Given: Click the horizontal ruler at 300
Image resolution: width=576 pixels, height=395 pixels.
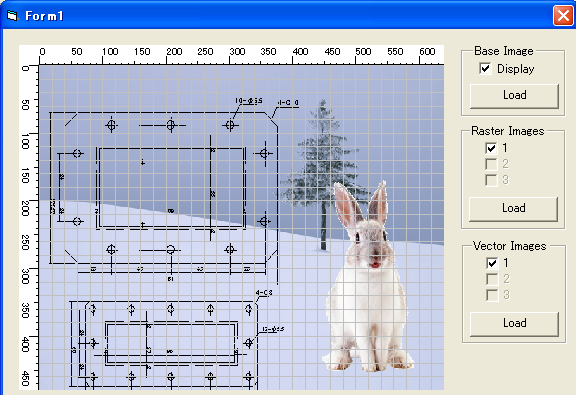Looking at the screenshot, I should [x=237, y=52].
